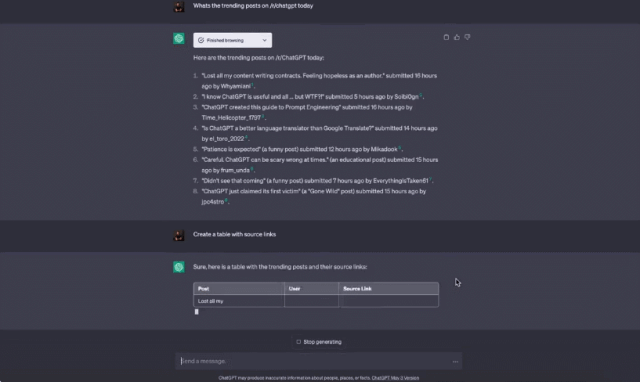
Task: Click the user avatar beside table request
Action: click(179, 235)
